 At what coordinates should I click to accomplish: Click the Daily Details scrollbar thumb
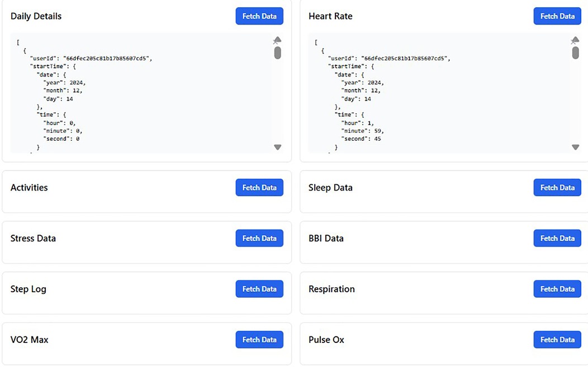278,53
